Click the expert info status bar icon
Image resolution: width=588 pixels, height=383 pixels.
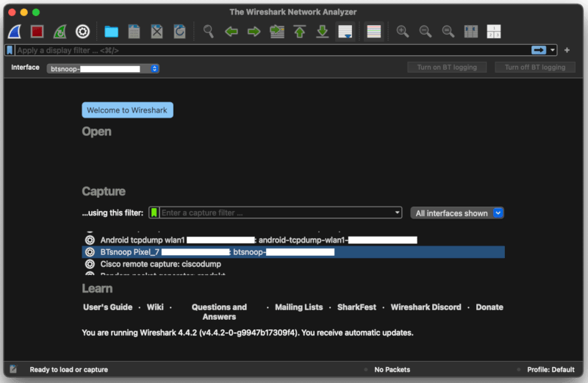click(x=13, y=369)
